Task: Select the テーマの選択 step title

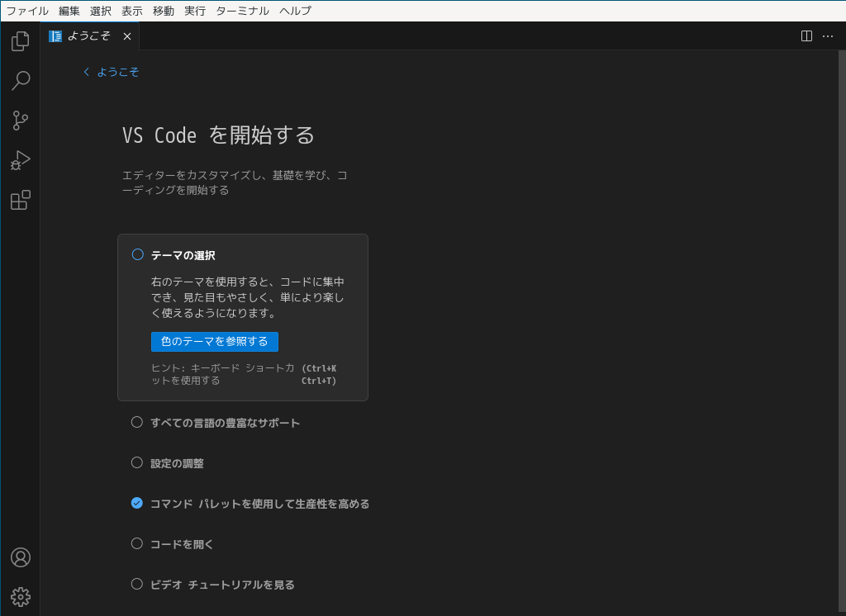Action: tap(183, 255)
